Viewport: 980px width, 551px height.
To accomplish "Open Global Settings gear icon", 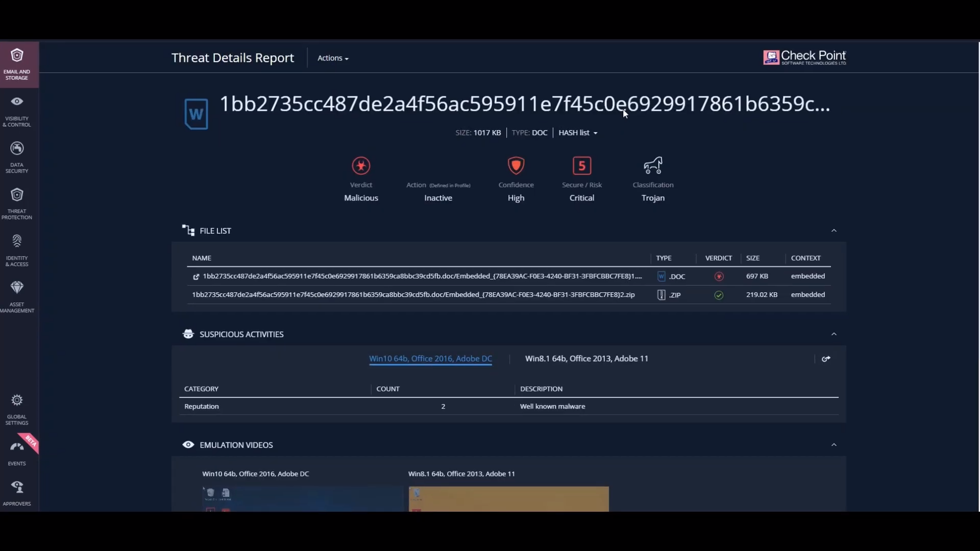I will pos(17,400).
